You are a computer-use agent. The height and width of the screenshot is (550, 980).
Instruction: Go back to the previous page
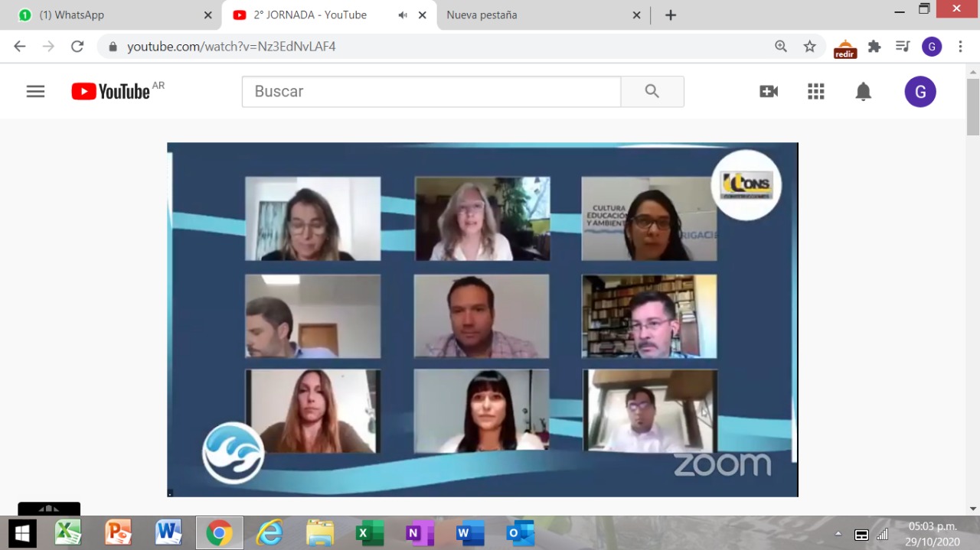[20, 47]
